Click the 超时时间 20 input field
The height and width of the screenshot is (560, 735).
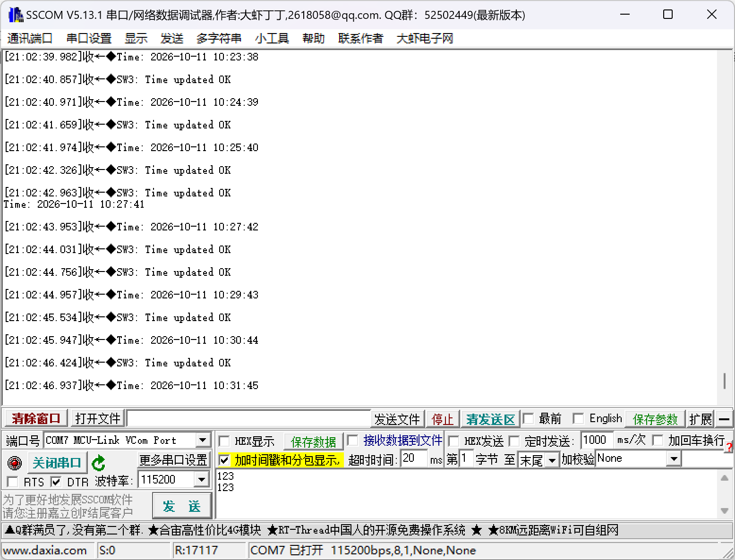point(414,458)
